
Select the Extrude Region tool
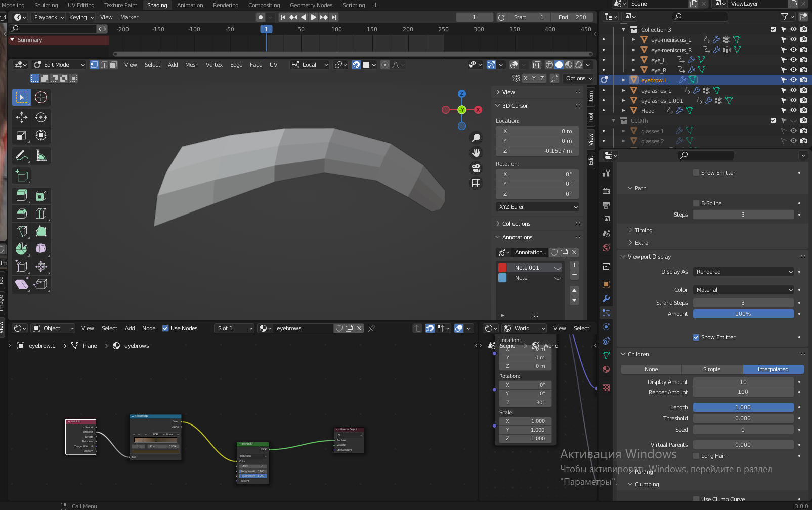tap(21, 196)
